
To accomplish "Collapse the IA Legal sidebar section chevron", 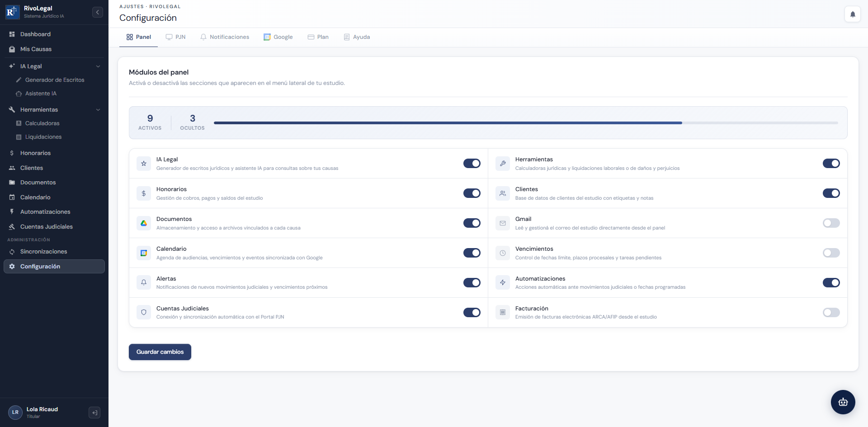I will (x=98, y=66).
